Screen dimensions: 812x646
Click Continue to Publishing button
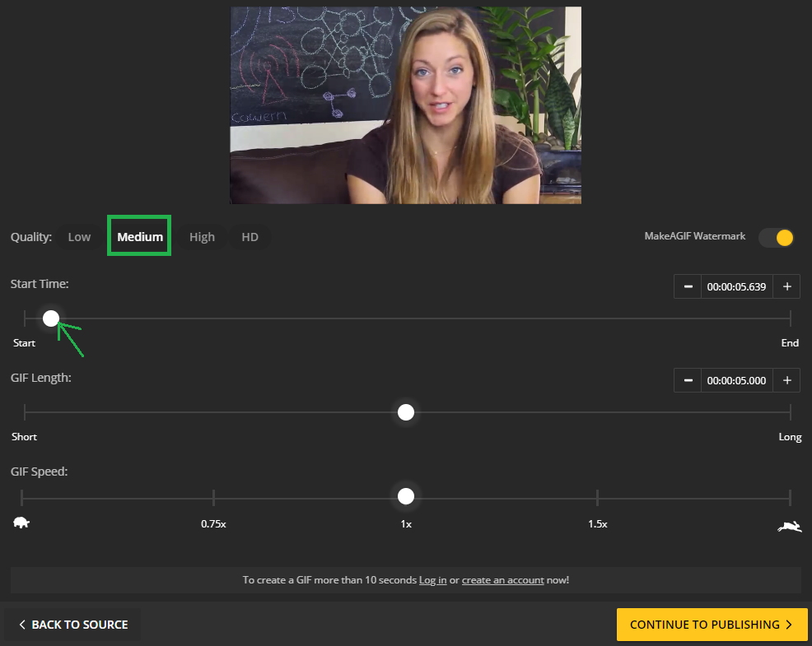pos(712,625)
